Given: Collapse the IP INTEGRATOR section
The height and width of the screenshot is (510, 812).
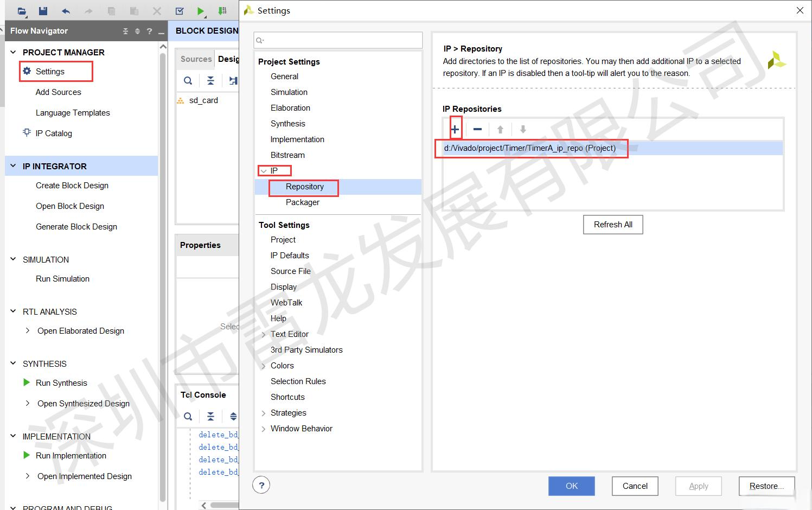Looking at the screenshot, I should click(14, 166).
